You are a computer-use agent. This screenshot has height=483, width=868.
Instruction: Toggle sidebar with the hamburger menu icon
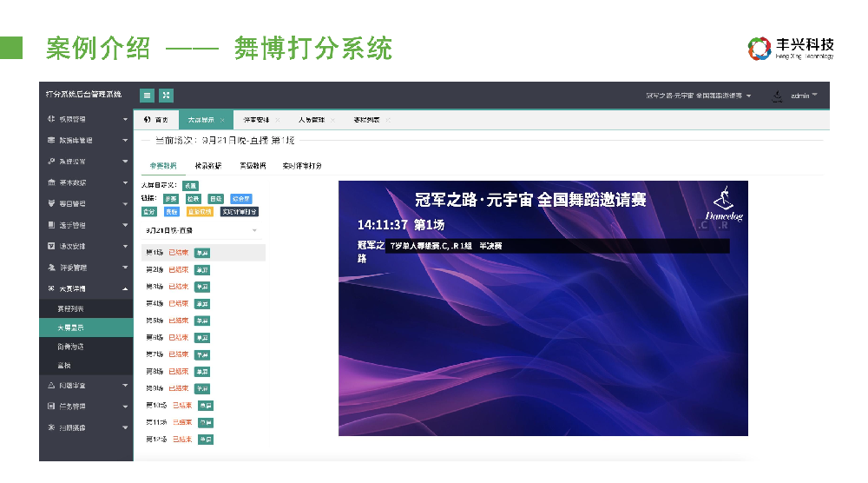147,96
